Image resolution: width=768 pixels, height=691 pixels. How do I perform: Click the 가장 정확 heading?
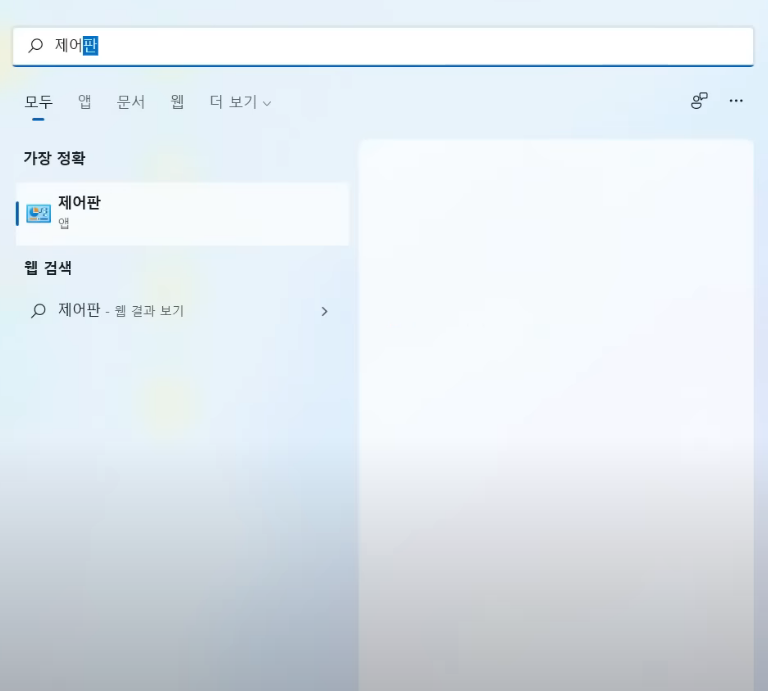54,158
